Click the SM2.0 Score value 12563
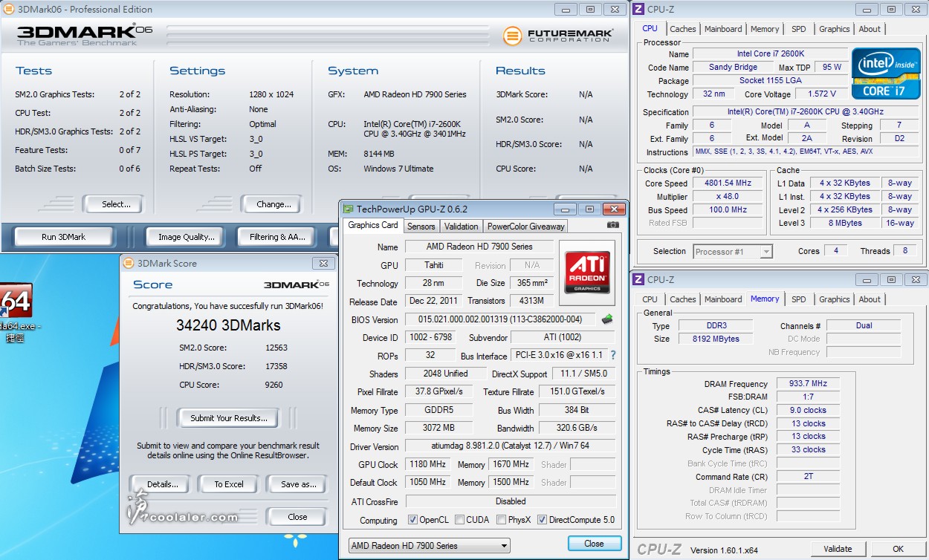Screen dimensions: 929x560 [x=276, y=348]
